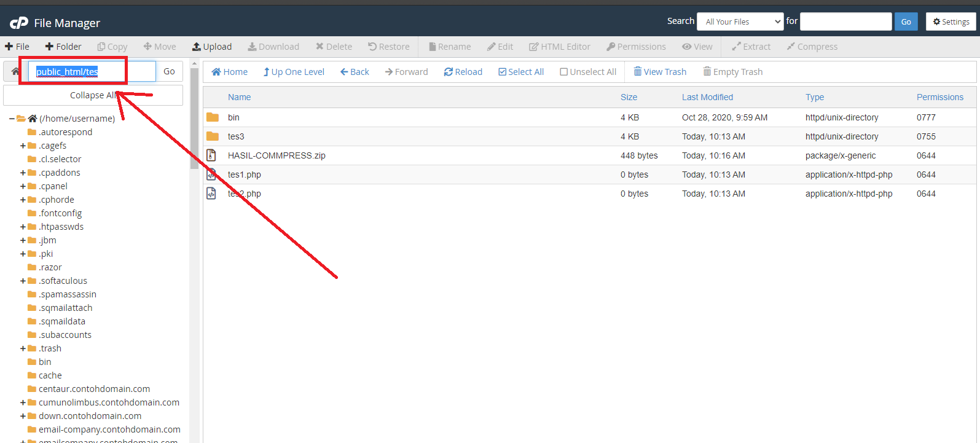Expand the .cpaddons tree folder
980x443 pixels.
(x=23, y=173)
